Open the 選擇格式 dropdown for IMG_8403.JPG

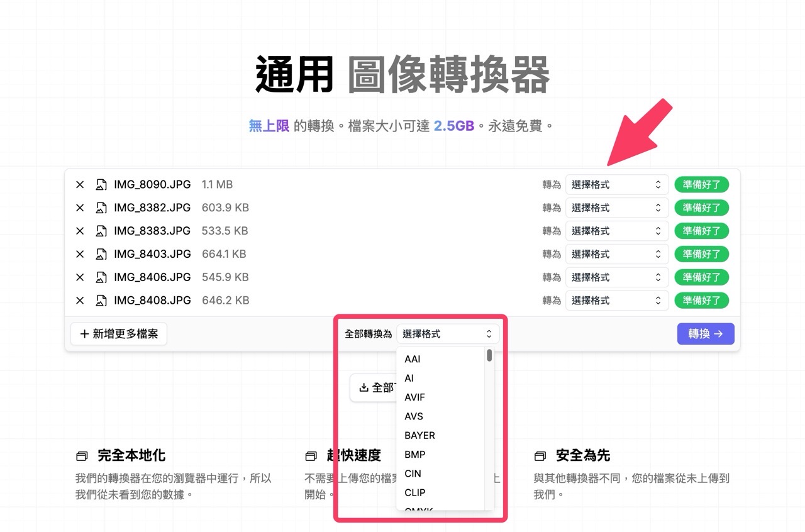[617, 254]
